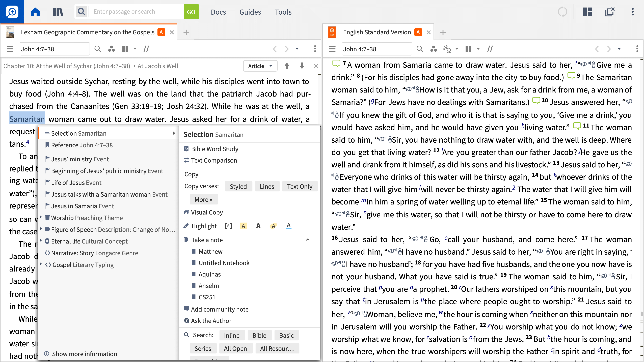Open the Guides menu
The height and width of the screenshot is (362, 644).
(250, 12)
